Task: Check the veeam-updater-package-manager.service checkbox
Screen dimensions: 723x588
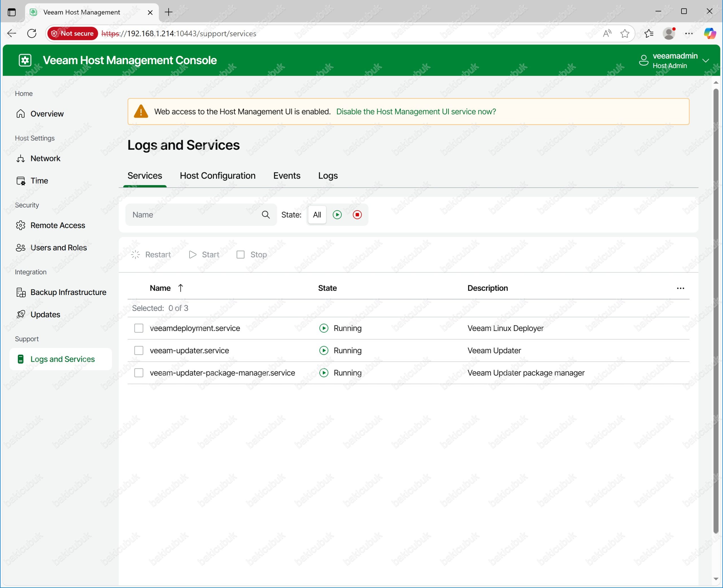Action: coord(139,373)
